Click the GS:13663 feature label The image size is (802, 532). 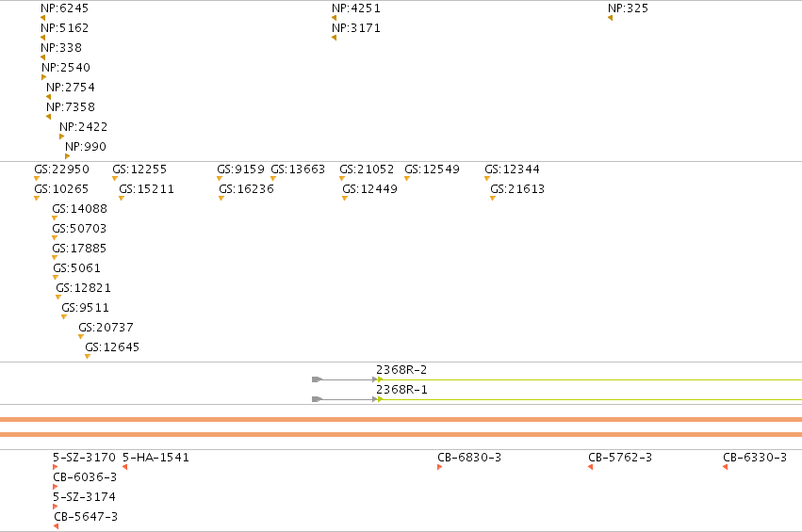pos(298,169)
